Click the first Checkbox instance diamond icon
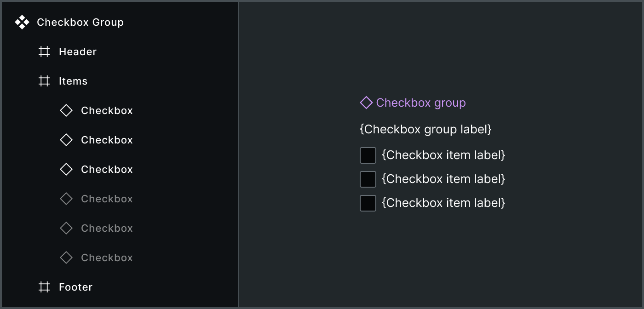The image size is (644, 309). [x=66, y=110]
